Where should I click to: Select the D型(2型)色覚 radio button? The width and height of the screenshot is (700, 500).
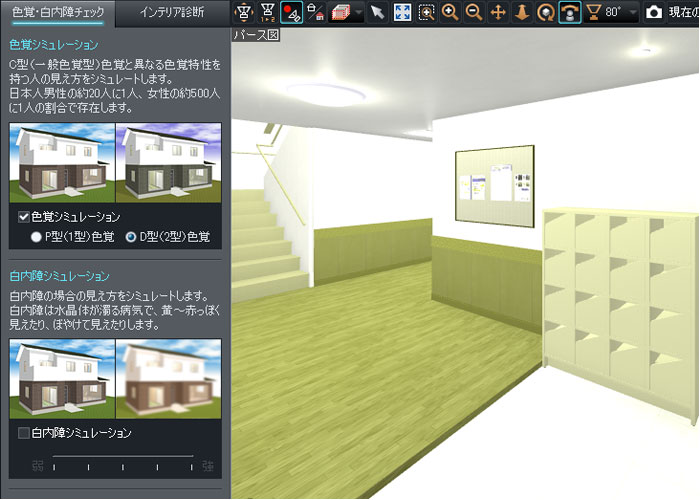tap(131, 237)
